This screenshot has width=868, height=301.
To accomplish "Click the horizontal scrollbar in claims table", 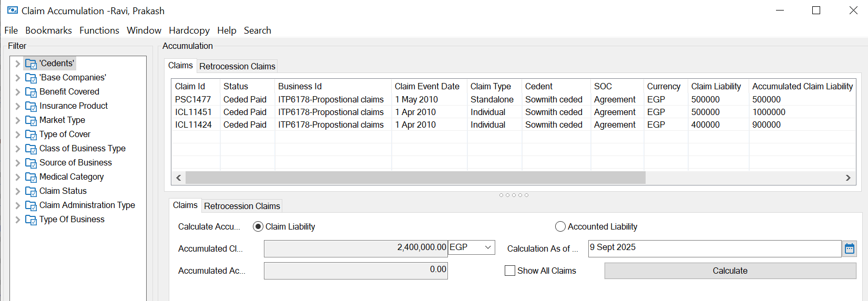I will [415, 178].
